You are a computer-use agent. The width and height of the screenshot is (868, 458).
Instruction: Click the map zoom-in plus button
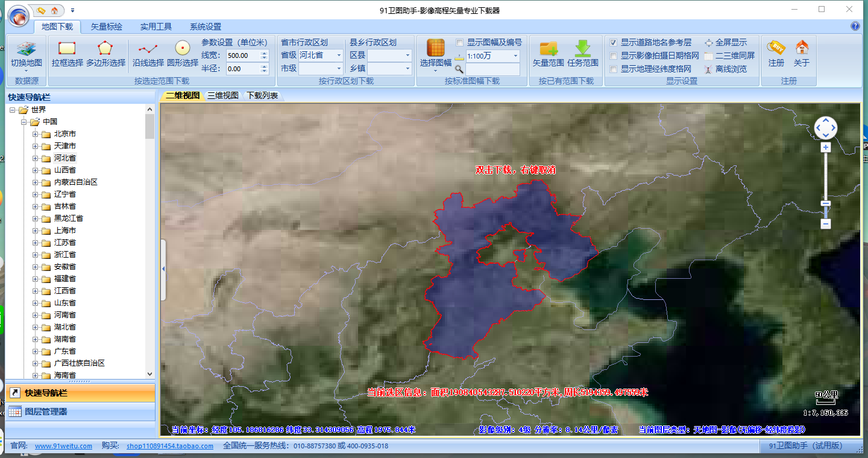[x=826, y=147]
